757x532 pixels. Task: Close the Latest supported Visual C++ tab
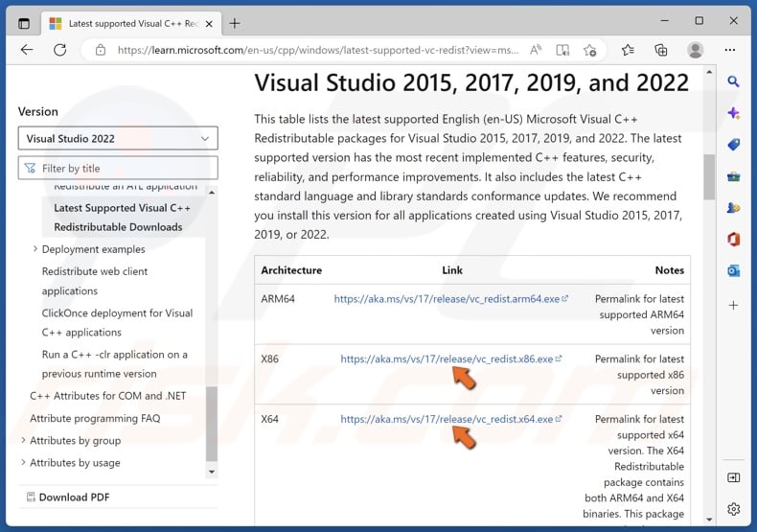209,24
